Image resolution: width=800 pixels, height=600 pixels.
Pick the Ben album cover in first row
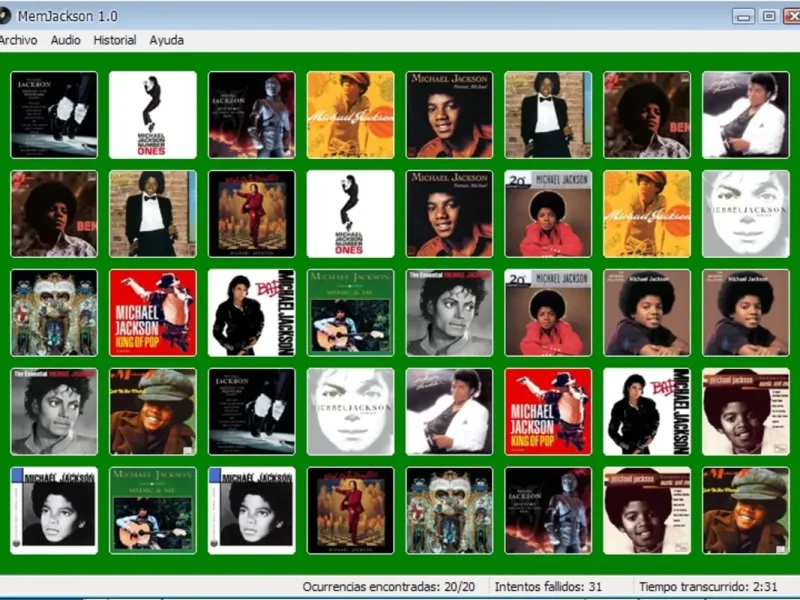647,115
